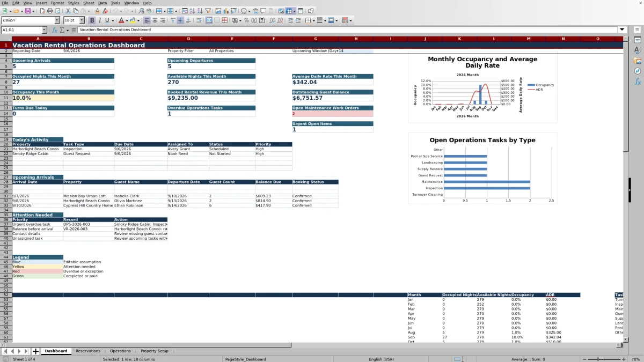Open the Paste dropdown arrow
This screenshot has width=644, height=362.
(89, 11)
